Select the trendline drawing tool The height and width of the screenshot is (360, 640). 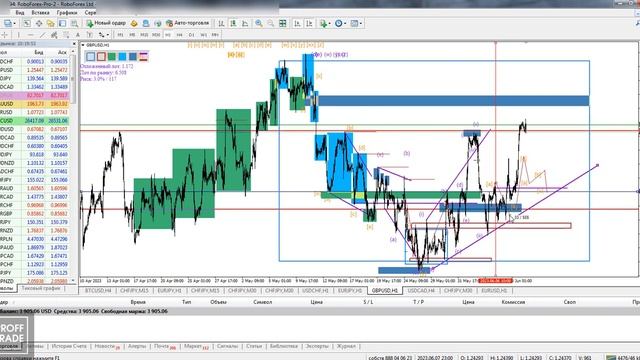(42, 35)
